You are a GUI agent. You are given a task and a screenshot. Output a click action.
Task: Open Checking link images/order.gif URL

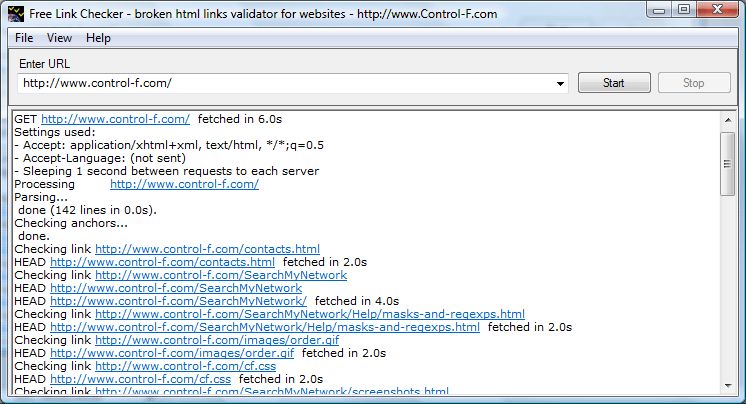point(217,340)
